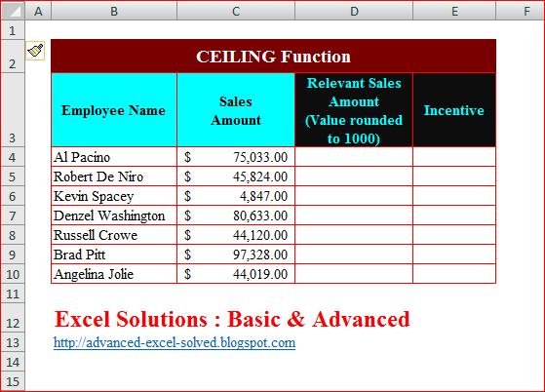Select column B header
This screenshot has height=392, width=545.
click(114, 11)
